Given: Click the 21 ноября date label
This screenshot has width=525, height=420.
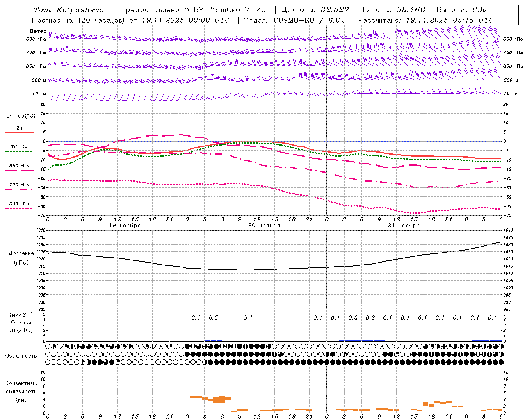Looking at the screenshot, I should pos(404,226).
